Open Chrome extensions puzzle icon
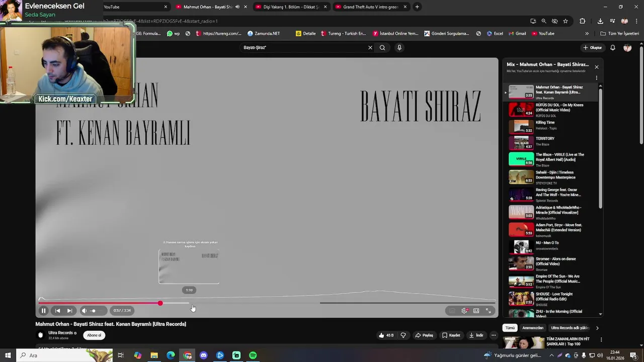The image size is (644, 362). pyautogui.click(x=583, y=21)
